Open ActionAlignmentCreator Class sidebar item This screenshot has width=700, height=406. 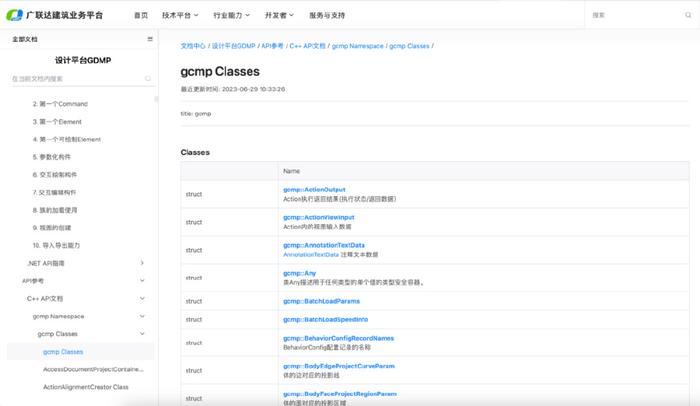(86, 387)
